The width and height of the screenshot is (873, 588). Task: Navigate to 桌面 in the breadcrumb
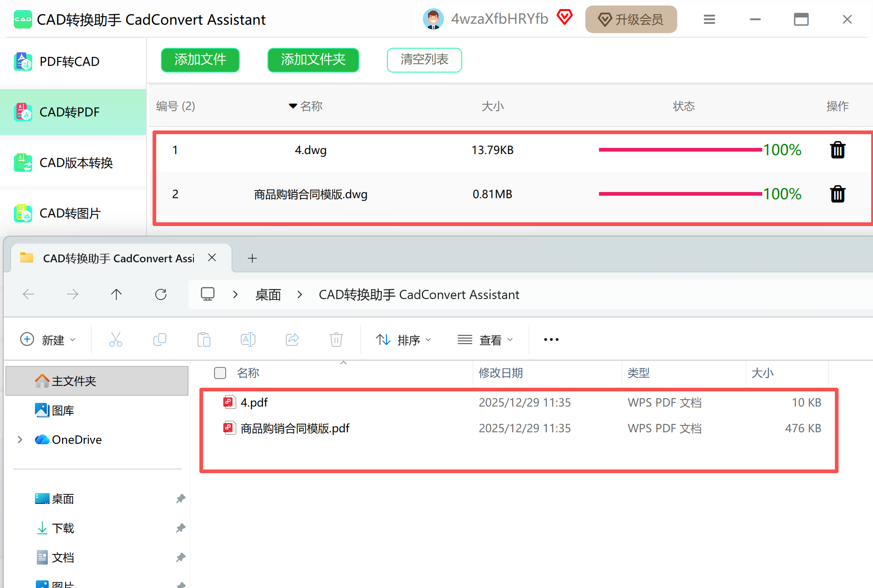pos(268,294)
